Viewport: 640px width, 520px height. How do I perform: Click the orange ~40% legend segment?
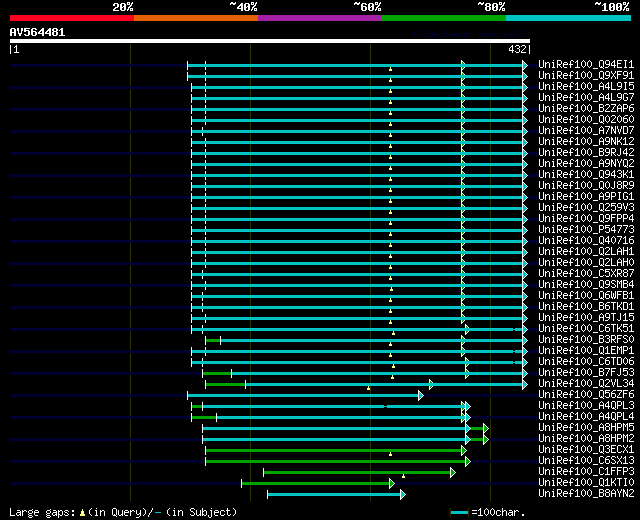pyautogui.click(x=196, y=18)
